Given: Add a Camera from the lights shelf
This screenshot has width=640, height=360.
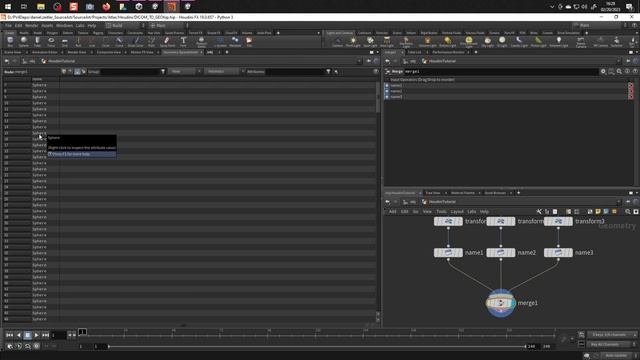Looking at the screenshot, I should click(x=337, y=42).
